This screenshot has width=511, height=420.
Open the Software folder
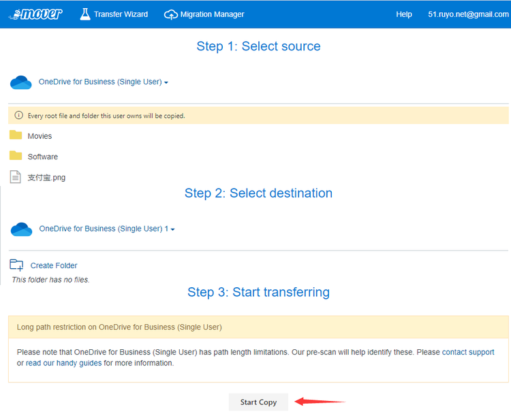click(43, 157)
